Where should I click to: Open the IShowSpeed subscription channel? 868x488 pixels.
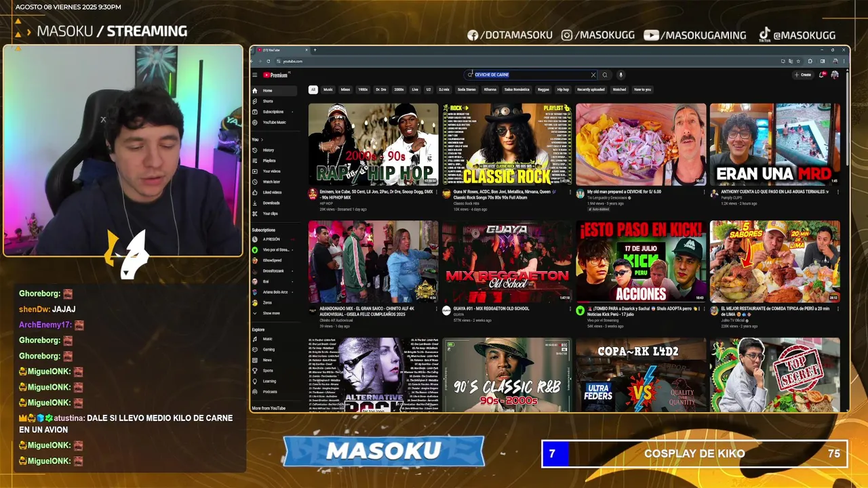274,260
